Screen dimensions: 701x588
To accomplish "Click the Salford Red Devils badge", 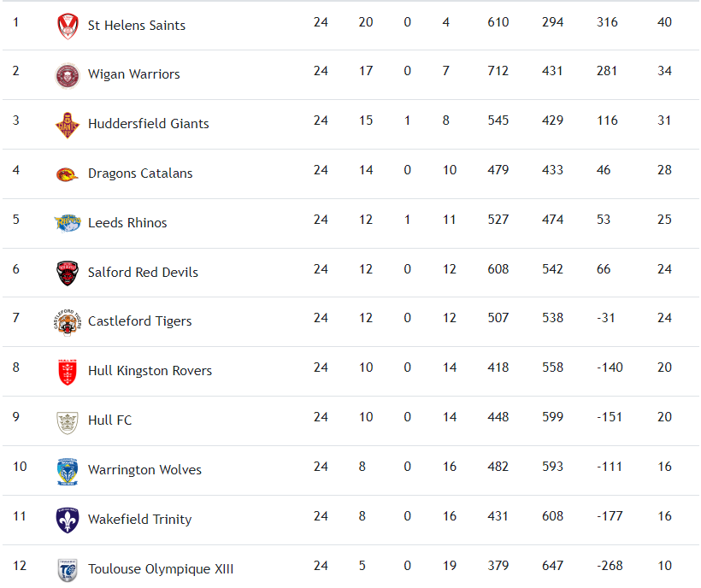I will (x=67, y=273).
